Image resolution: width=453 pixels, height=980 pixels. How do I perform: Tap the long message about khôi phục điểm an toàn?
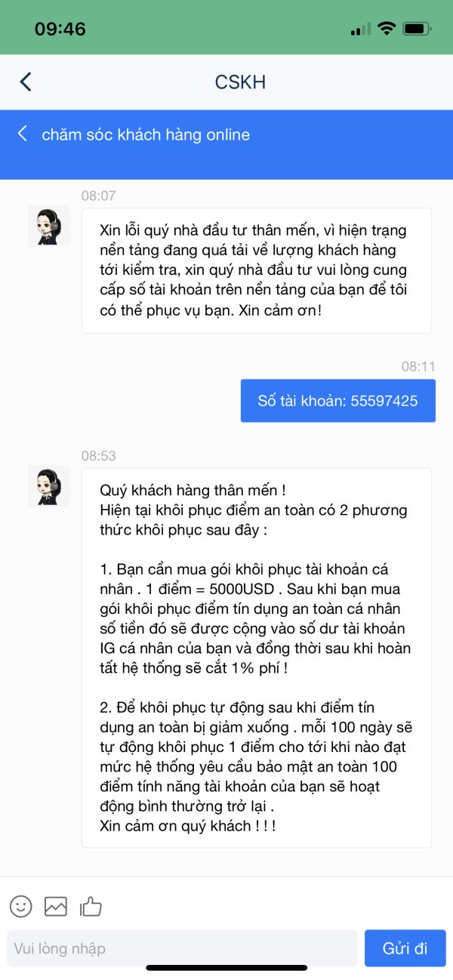tap(257, 658)
